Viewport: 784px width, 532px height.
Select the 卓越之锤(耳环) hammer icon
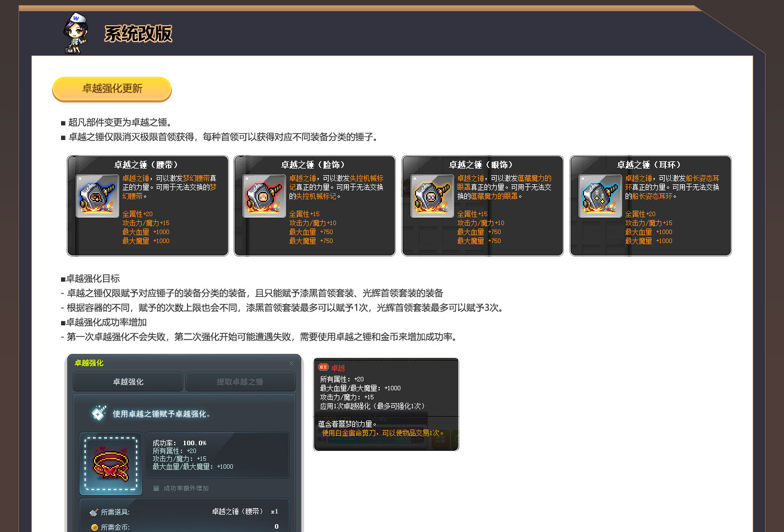pos(600,196)
